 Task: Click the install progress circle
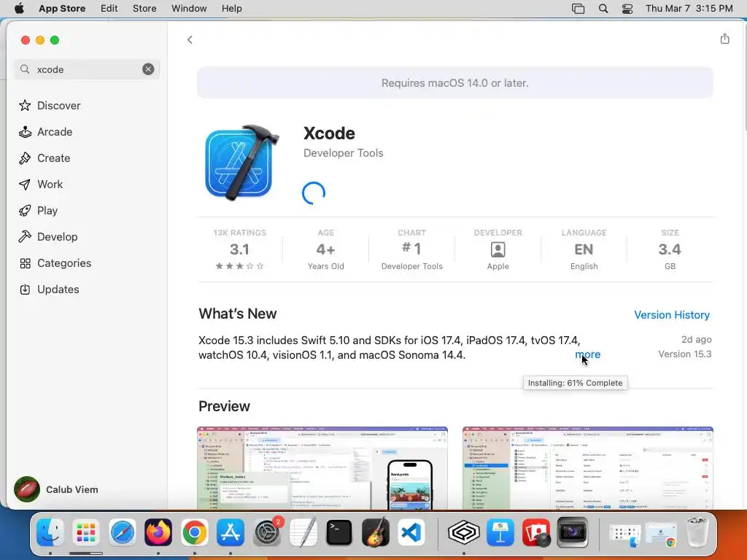point(314,193)
